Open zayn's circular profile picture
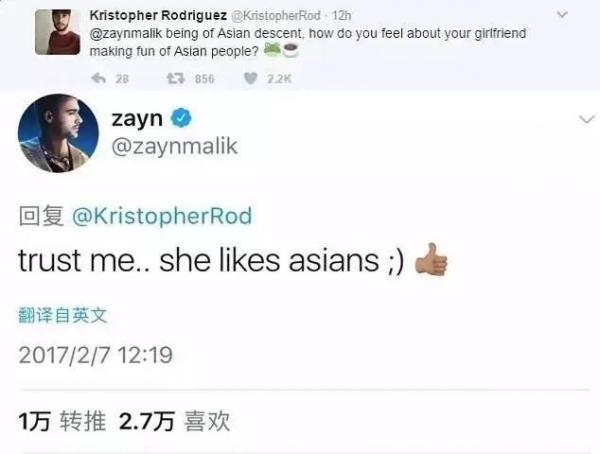600x454 pixels. click(x=58, y=133)
